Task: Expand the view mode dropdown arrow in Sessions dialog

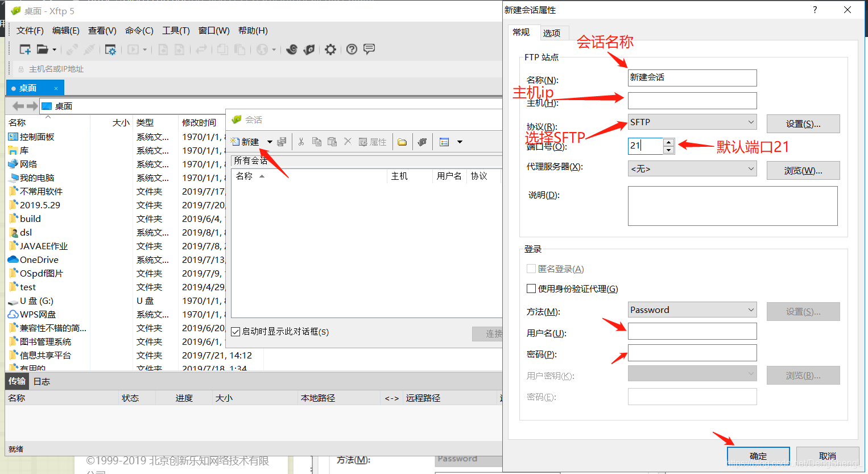Action: click(460, 142)
